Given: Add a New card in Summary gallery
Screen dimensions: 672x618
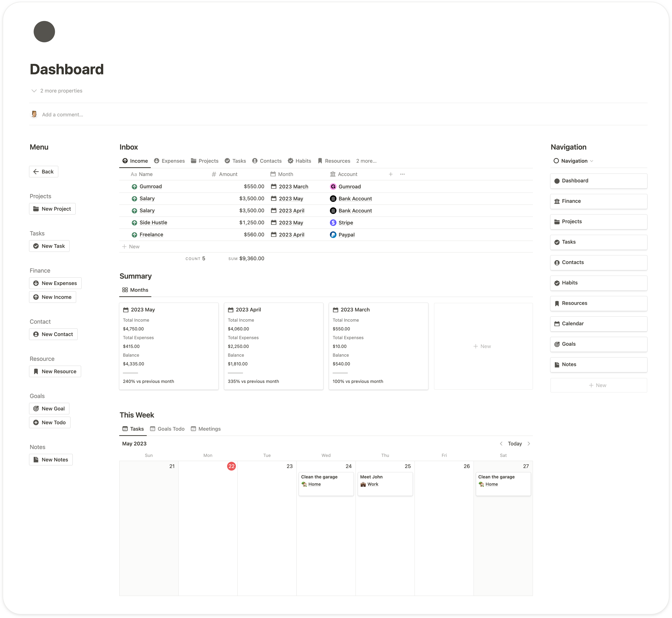Looking at the screenshot, I should (483, 346).
